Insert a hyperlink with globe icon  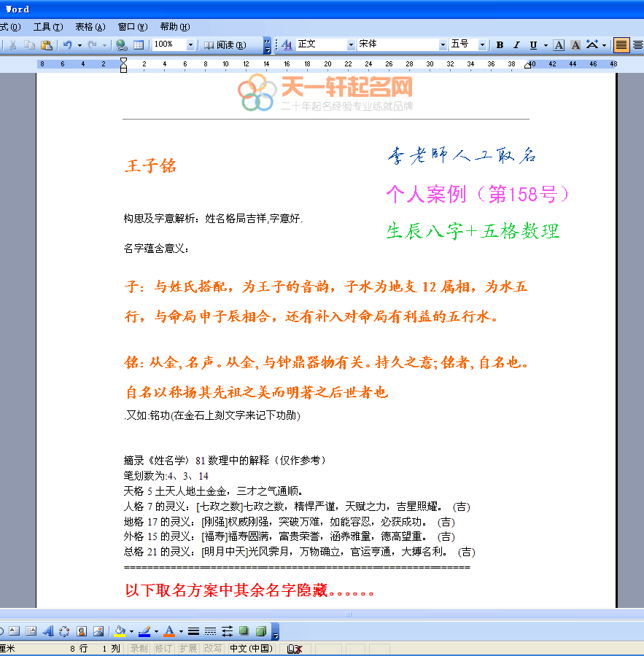121,44
